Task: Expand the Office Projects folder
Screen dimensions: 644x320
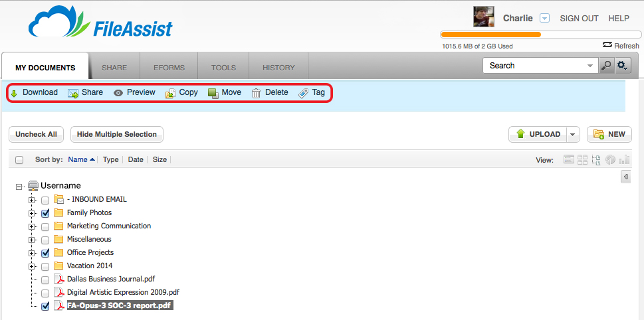Action: [31, 253]
